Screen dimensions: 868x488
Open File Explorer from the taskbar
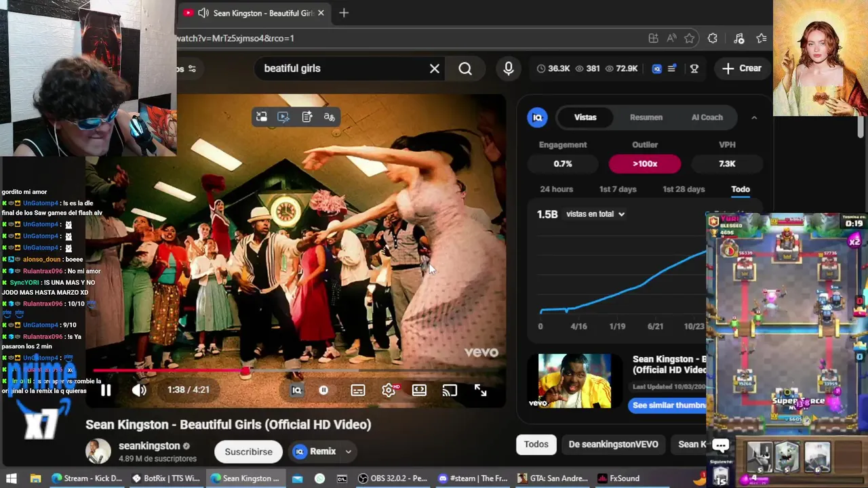pyautogui.click(x=35, y=479)
